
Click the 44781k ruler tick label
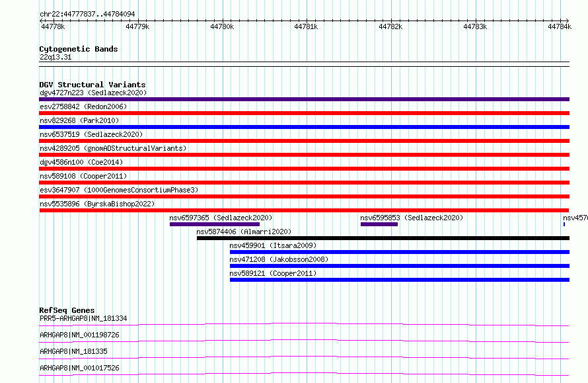tap(306, 26)
